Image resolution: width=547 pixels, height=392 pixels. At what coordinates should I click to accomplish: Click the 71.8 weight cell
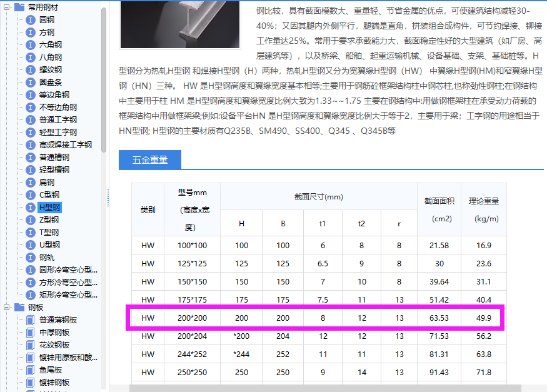[484, 373]
